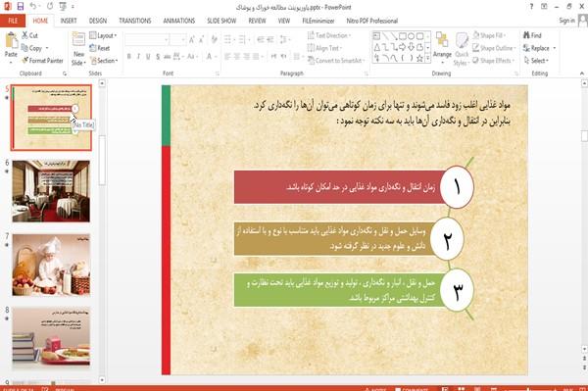The width and height of the screenshot is (588, 391).
Task: Open the Select dropdown in Editing
Action: [x=536, y=61]
